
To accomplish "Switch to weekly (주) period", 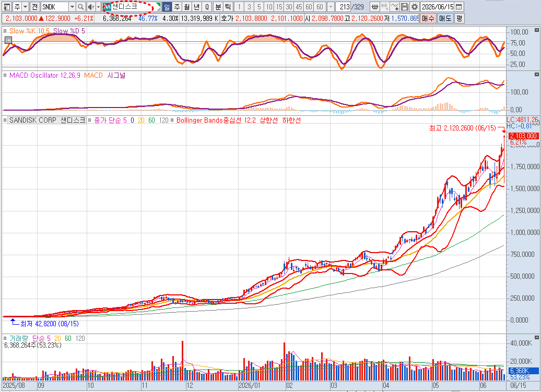I will (177, 7).
